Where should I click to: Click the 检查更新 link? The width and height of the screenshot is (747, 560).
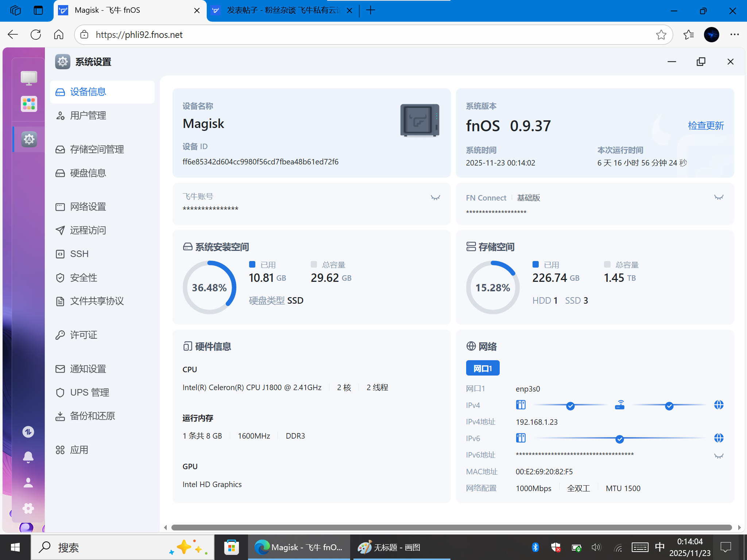click(x=705, y=126)
